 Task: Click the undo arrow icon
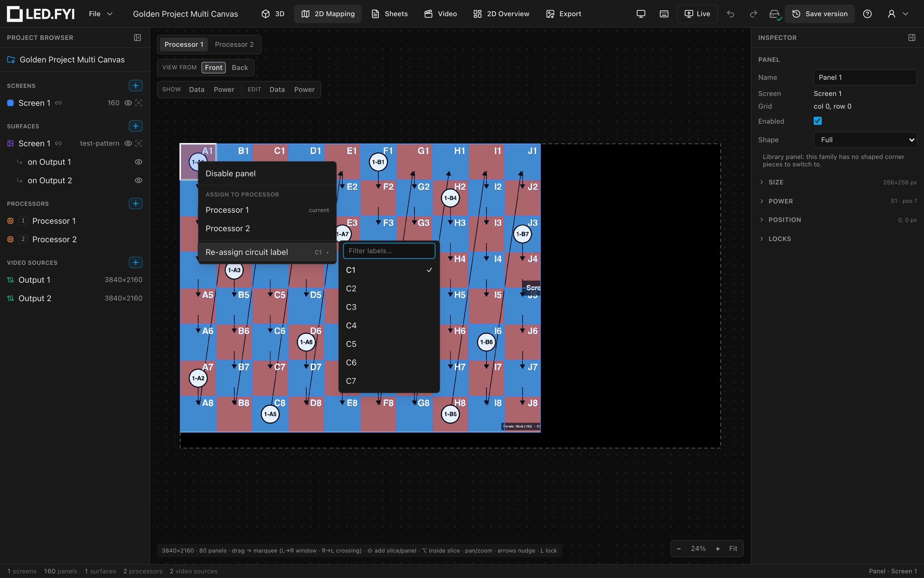731,14
